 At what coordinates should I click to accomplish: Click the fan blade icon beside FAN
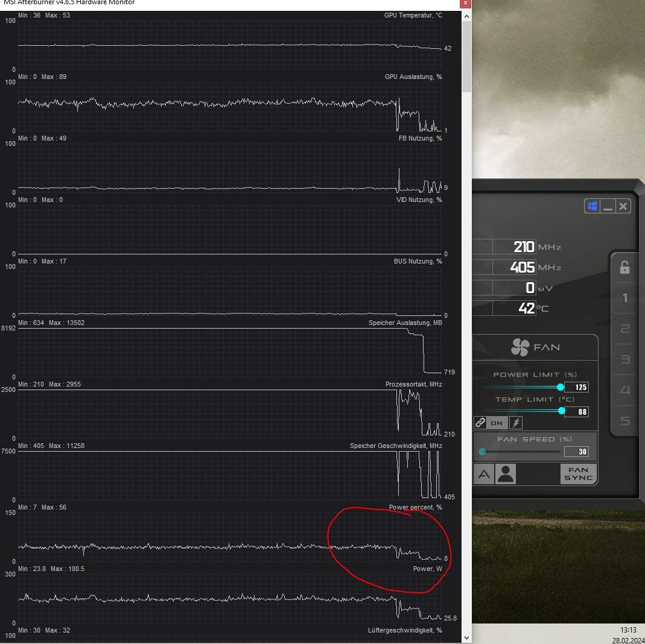[x=520, y=347]
